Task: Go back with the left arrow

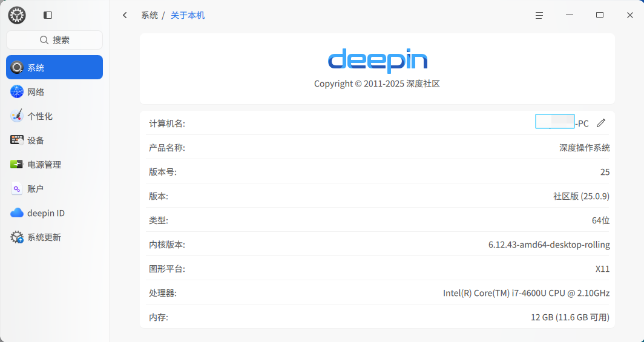Action: click(125, 15)
